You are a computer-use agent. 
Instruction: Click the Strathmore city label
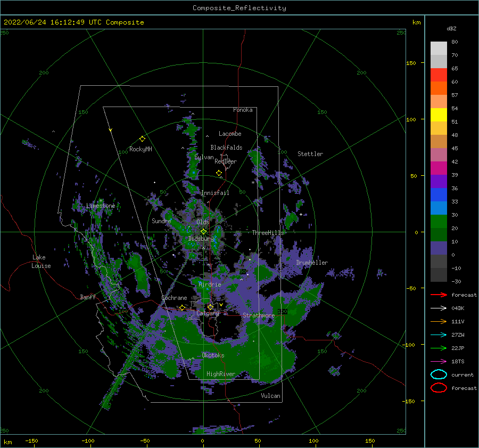[259, 315]
